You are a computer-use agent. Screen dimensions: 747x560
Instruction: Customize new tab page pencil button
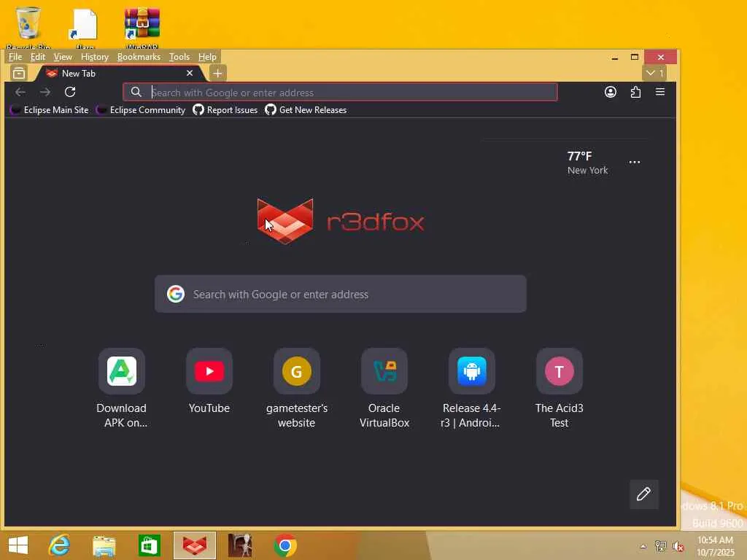tap(643, 494)
